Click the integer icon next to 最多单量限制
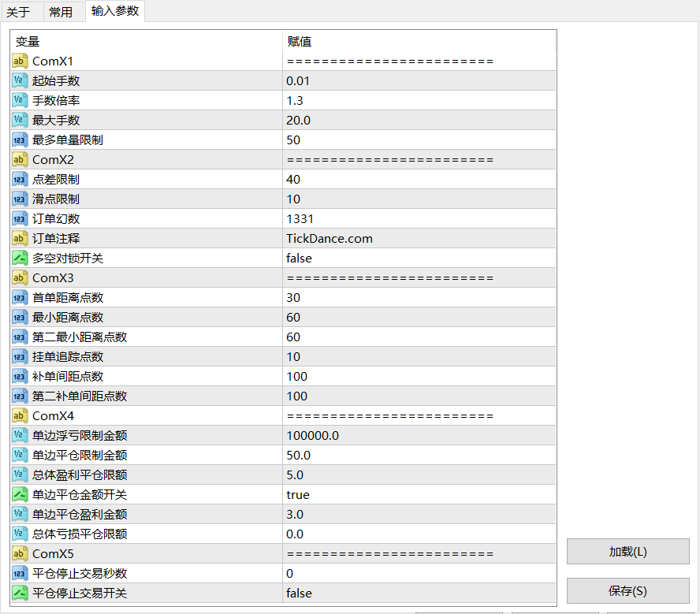This screenshot has width=700, height=614. [20, 140]
